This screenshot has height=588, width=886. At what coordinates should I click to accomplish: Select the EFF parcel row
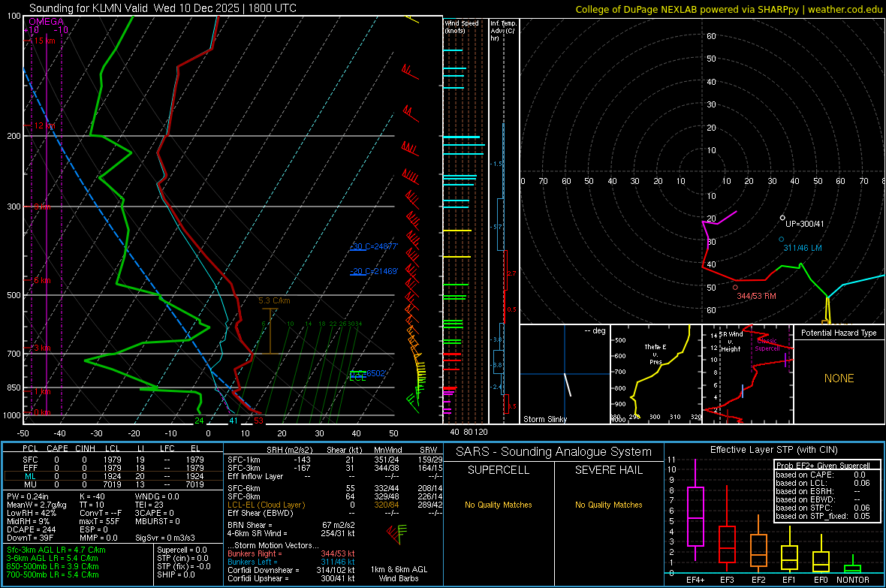(113, 468)
